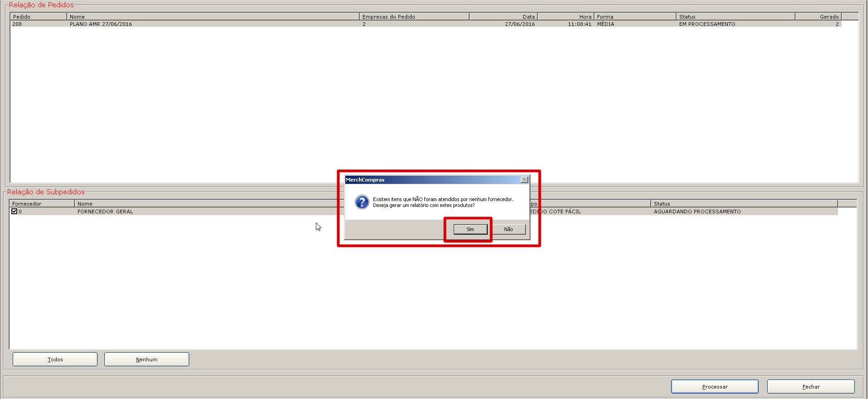Sort orders by Pedido column header
868x399 pixels.
(38, 17)
